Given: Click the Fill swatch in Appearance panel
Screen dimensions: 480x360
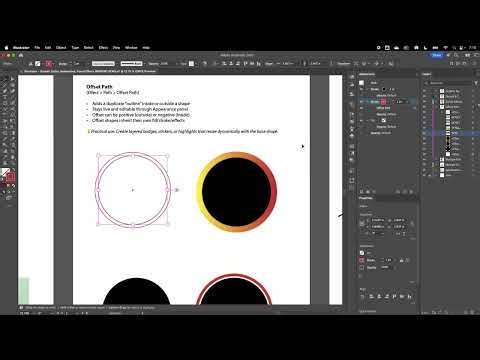Looking at the screenshot, I should pyautogui.click(x=384, y=120).
